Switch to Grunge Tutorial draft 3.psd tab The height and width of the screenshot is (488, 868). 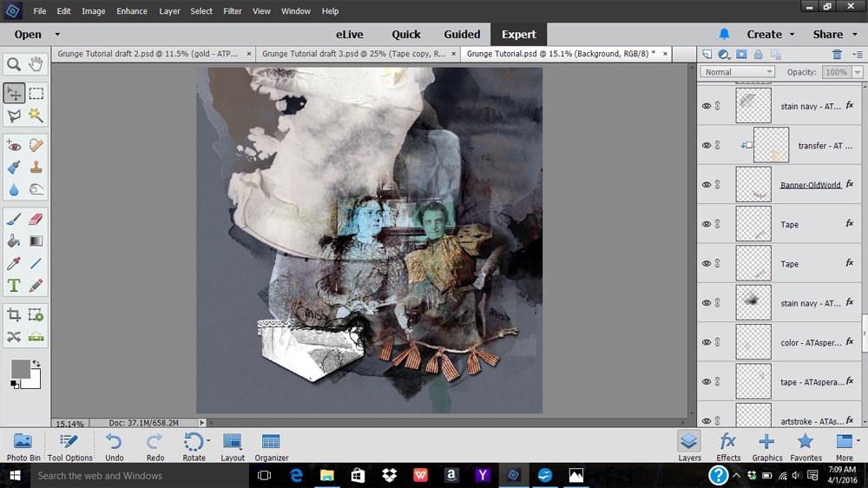point(354,54)
